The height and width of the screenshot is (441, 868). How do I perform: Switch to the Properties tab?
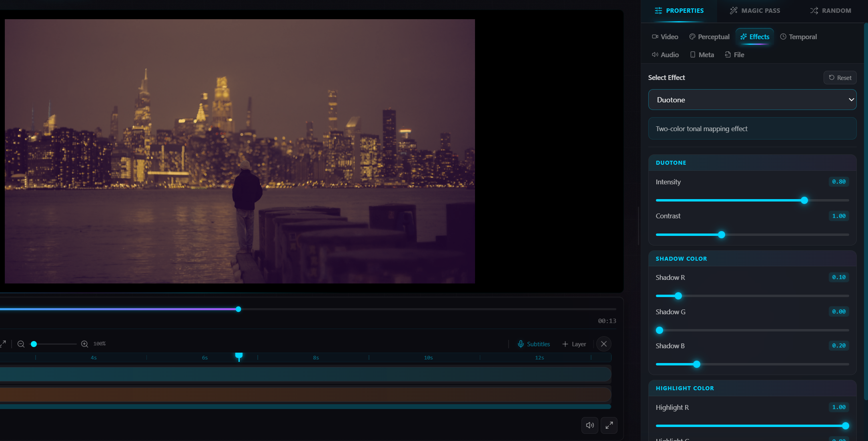[x=679, y=10]
